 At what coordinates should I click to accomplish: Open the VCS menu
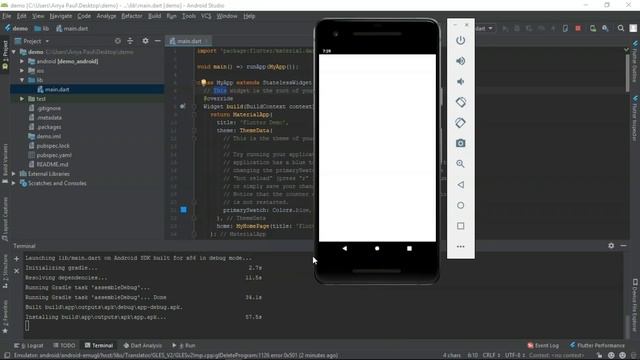[x=206, y=16]
